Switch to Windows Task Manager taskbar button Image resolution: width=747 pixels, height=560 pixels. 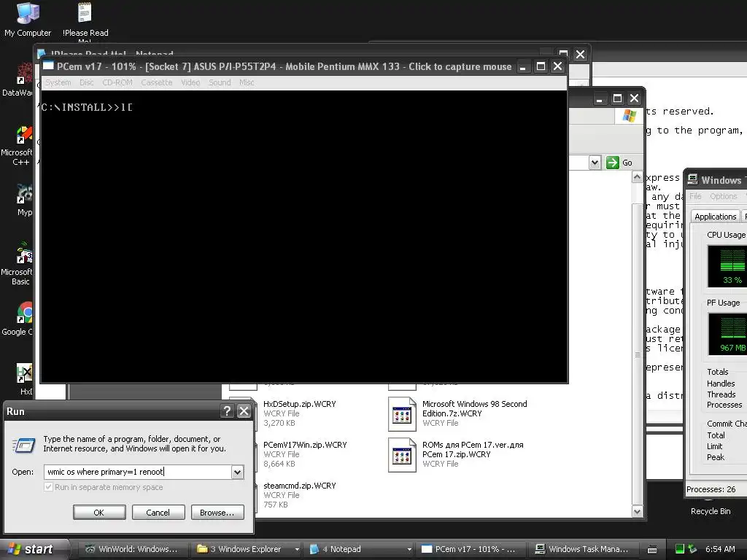tap(581, 549)
